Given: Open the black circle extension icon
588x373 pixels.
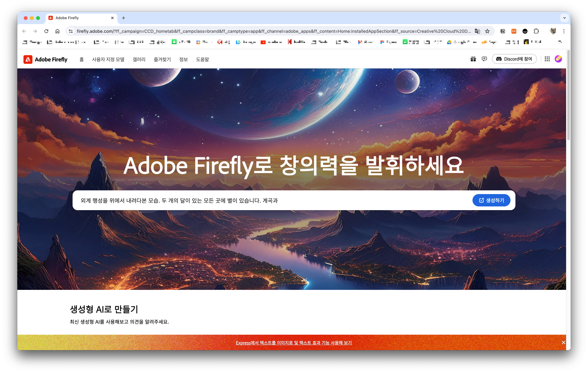Looking at the screenshot, I should click(x=525, y=31).
